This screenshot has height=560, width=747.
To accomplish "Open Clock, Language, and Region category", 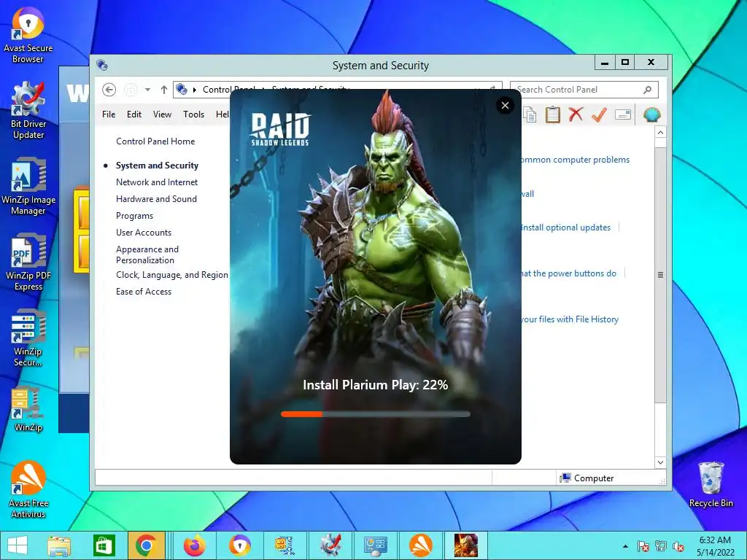I will pos(172,275).
